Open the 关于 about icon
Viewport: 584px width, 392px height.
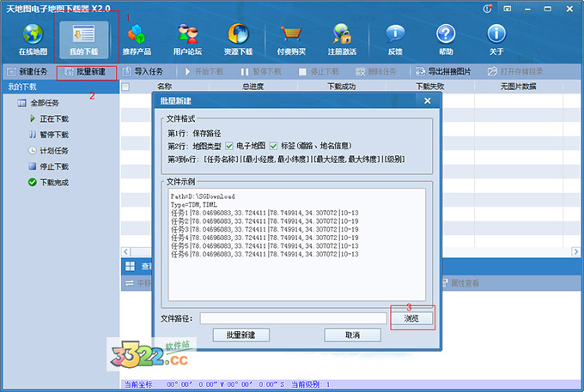point(496,39)
